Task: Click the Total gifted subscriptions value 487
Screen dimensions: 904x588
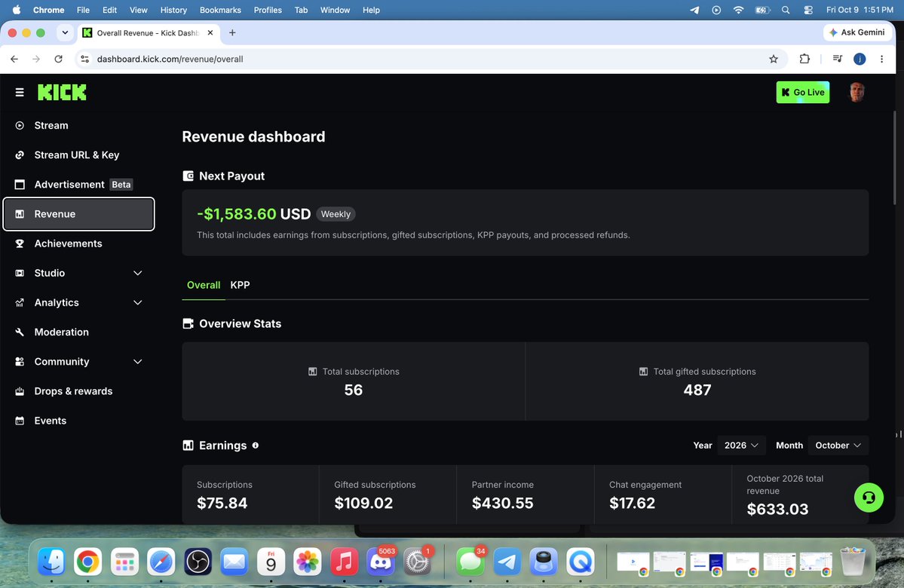Action: coord(697,390)
